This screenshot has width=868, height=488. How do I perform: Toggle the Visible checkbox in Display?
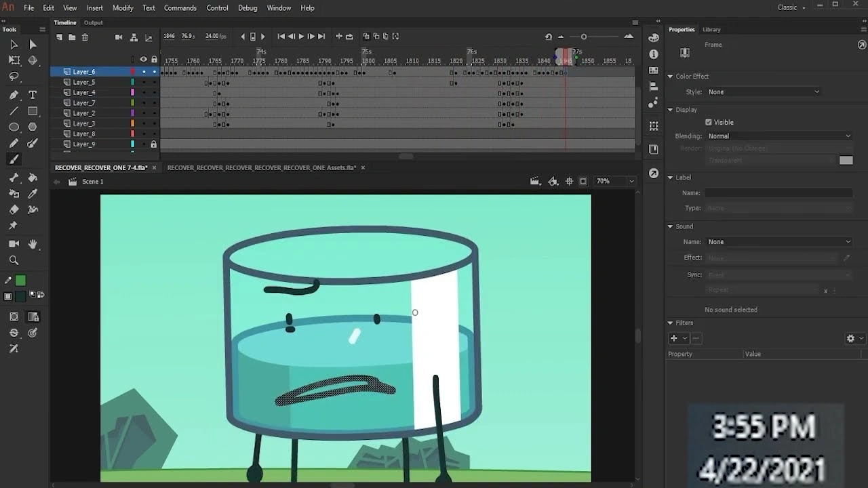pyautogui.click(x=709, y=123)
